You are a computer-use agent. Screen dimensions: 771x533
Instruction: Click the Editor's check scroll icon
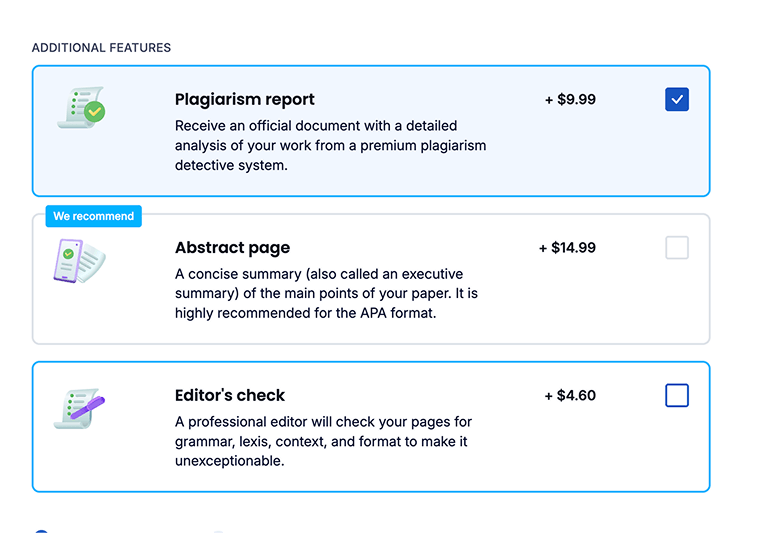79,408
